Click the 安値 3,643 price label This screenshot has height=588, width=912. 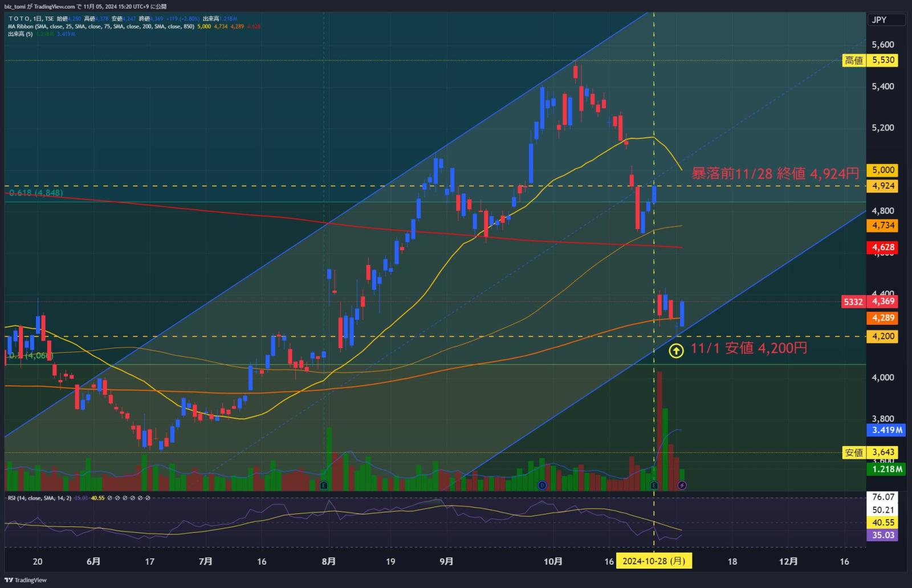click(x=870, y=453)
